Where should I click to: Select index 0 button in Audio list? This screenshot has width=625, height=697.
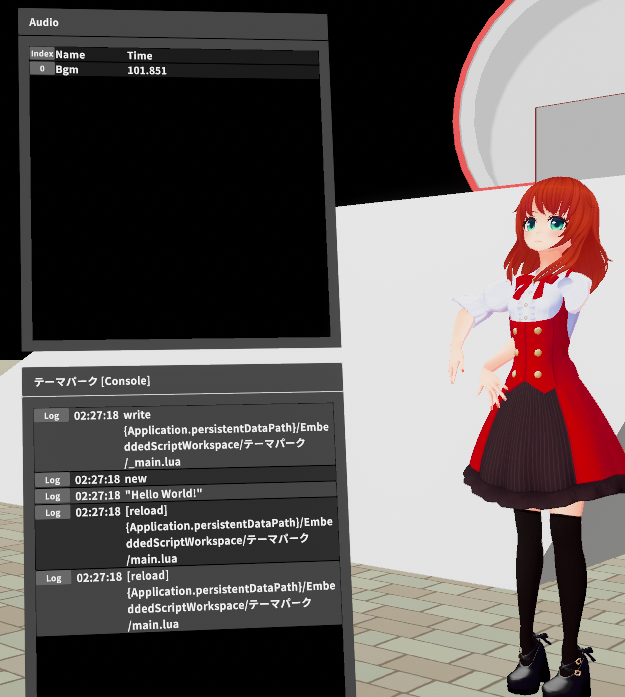[42, 68]
